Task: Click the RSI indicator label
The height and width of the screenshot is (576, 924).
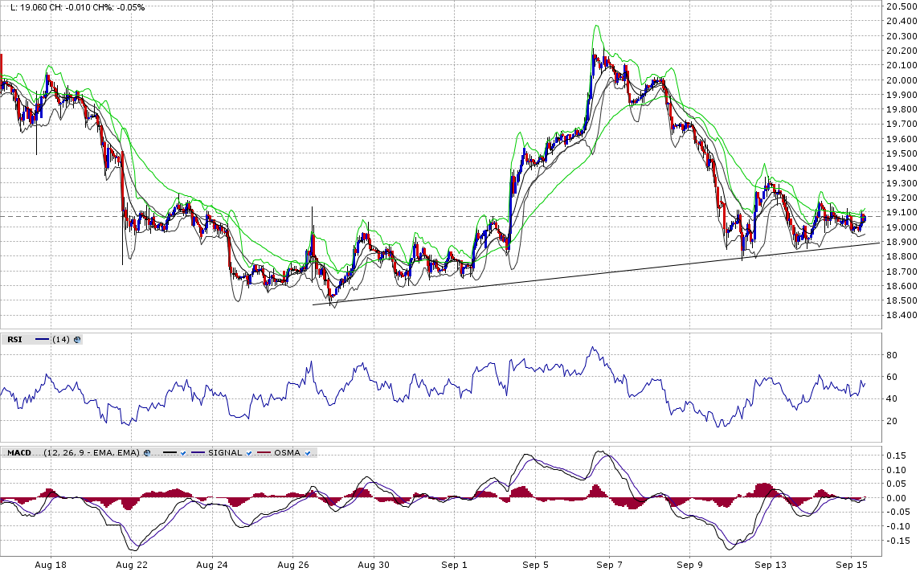Action: [x=15, y=340]
